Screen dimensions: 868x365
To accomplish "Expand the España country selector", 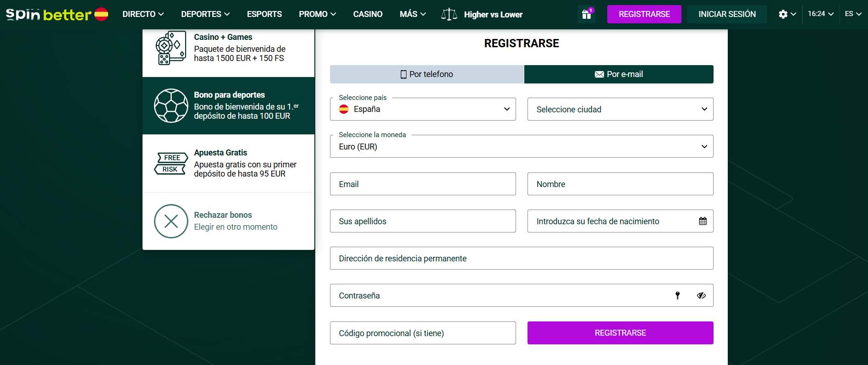I will (x=423, y=109).
